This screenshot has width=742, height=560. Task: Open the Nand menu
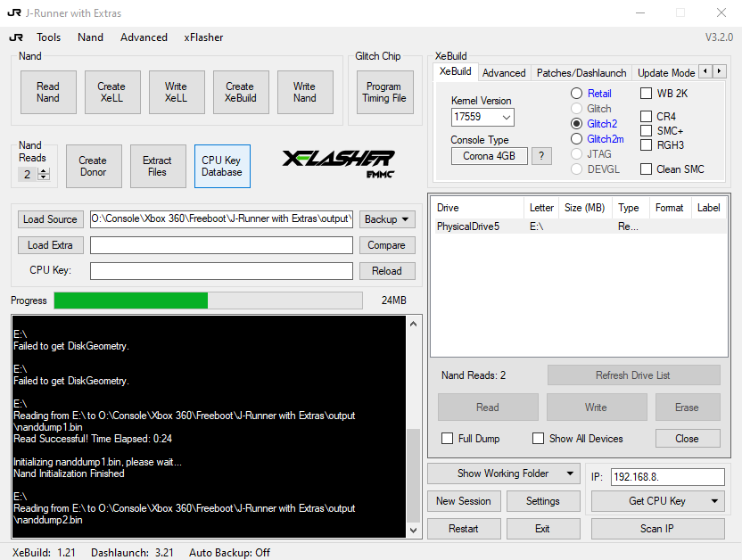coord(90,37)
